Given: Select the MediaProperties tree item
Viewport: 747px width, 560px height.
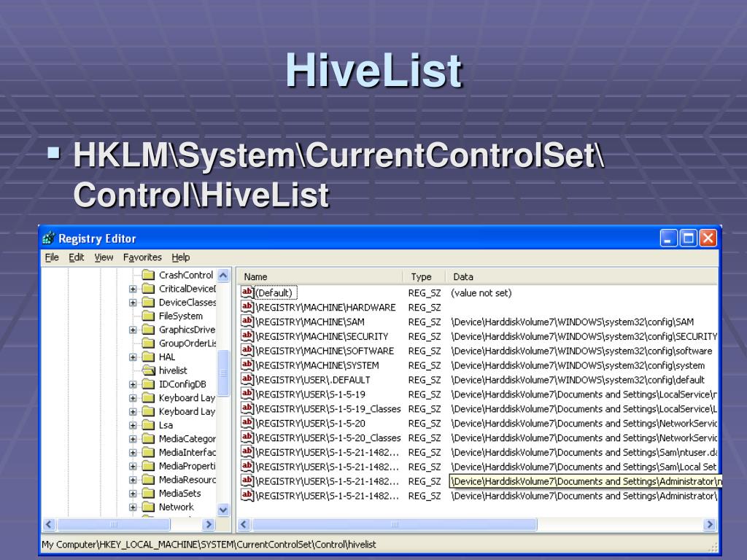Looking at the screenshot, I should click(187, 466).
